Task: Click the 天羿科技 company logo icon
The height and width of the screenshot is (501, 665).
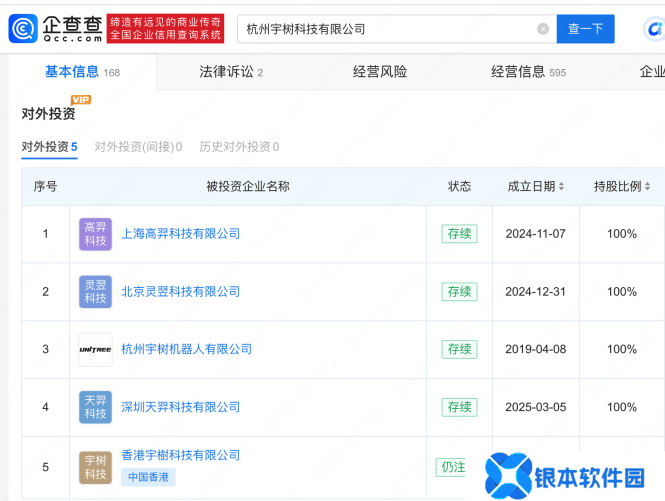Action: (95, 407)
